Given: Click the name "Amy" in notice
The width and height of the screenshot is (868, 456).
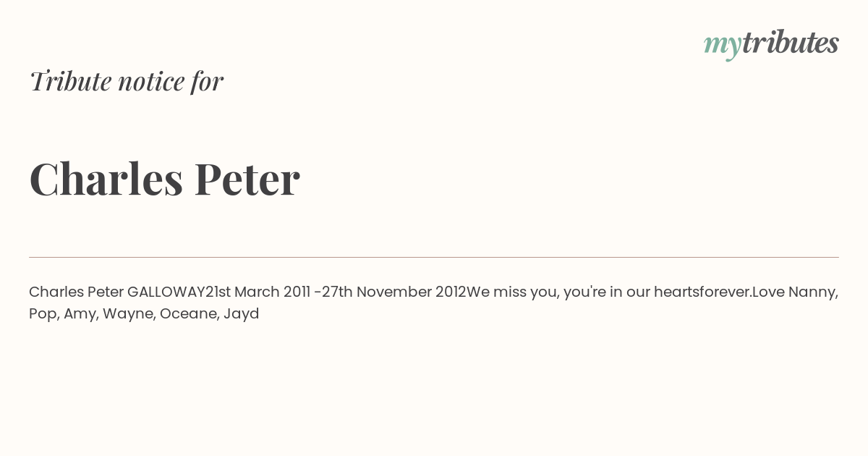Looking at the screenshot, I should [x=80, y=314].
